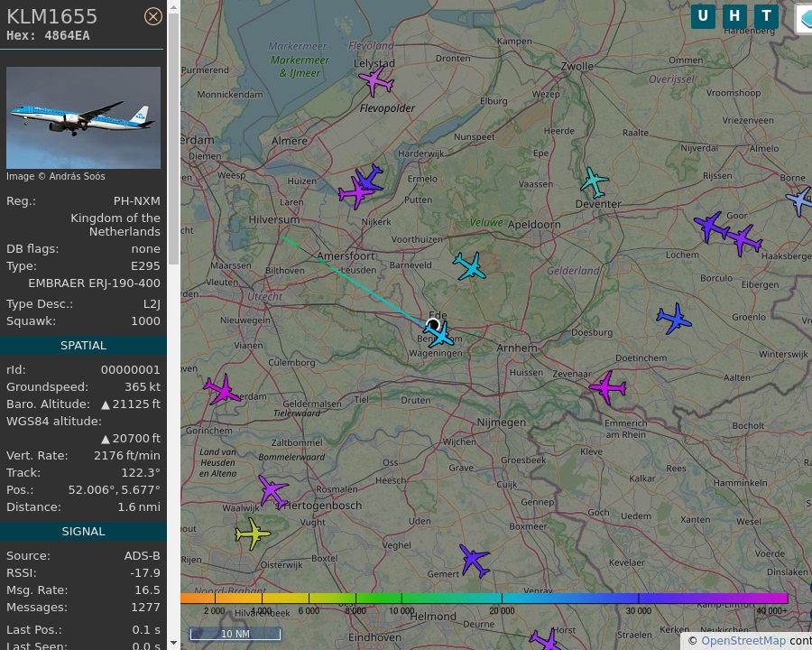The height and width of the screenshot is (650, 812).
Task: Click registration value PH-NXM
Action: pos(137,201)
